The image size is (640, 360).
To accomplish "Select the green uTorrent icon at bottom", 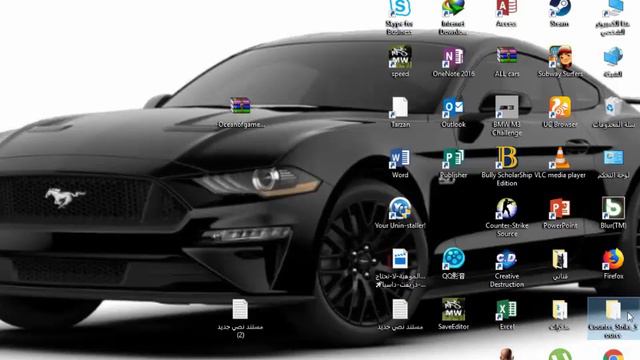I will (x=560, y=354).
